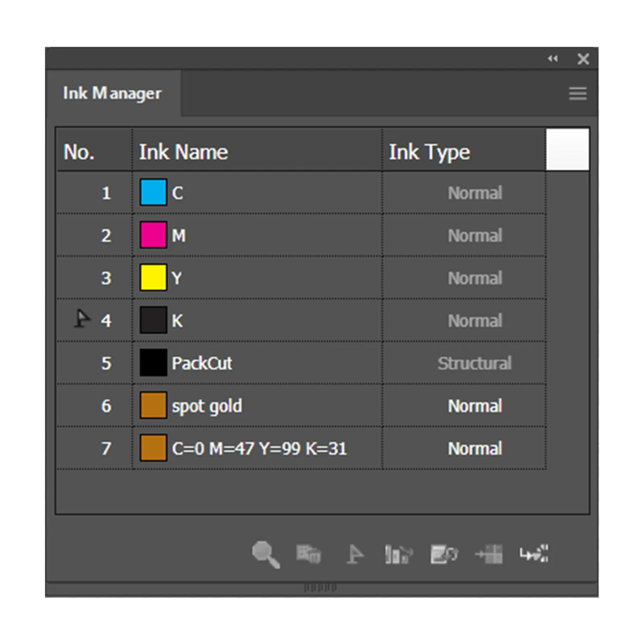This screenshot has height=644, width=644.
Task: Select the 'PackCut' ink name
Action: click(x=202, y=363)
